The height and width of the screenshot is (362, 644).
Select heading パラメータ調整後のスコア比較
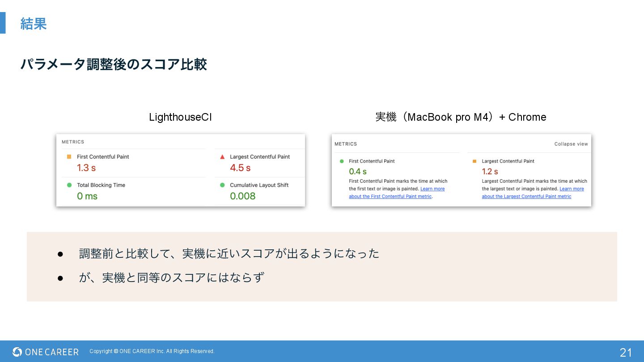114,64
